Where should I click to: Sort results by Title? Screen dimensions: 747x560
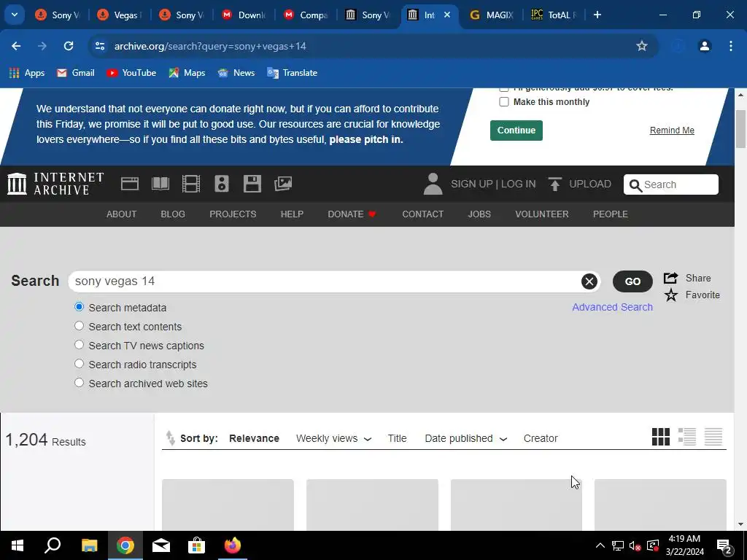click(x=397, y=438)
